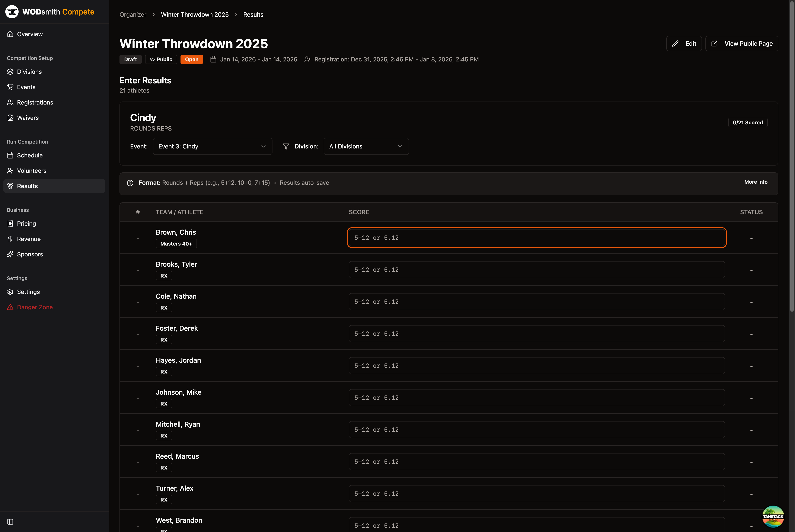Select score input for Mitchell, Ryan
Screen dimensions: 795x532
click(x=536, y=430)
